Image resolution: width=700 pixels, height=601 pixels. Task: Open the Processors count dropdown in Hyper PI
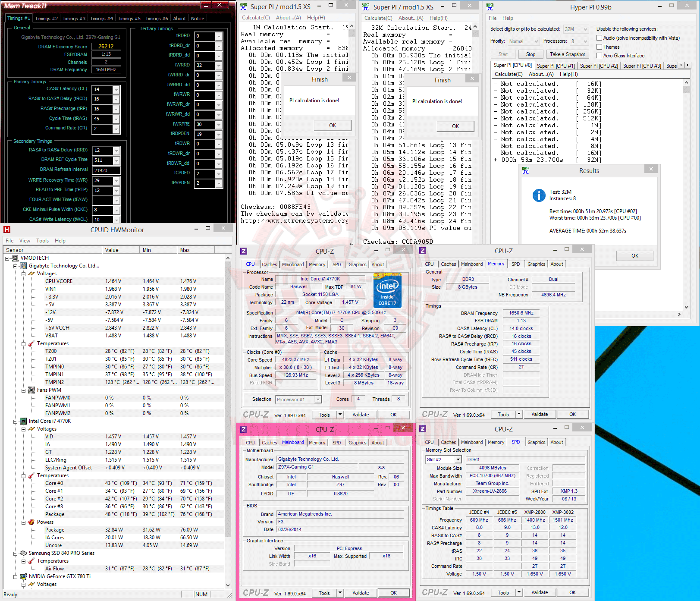(x=585, y=41)
